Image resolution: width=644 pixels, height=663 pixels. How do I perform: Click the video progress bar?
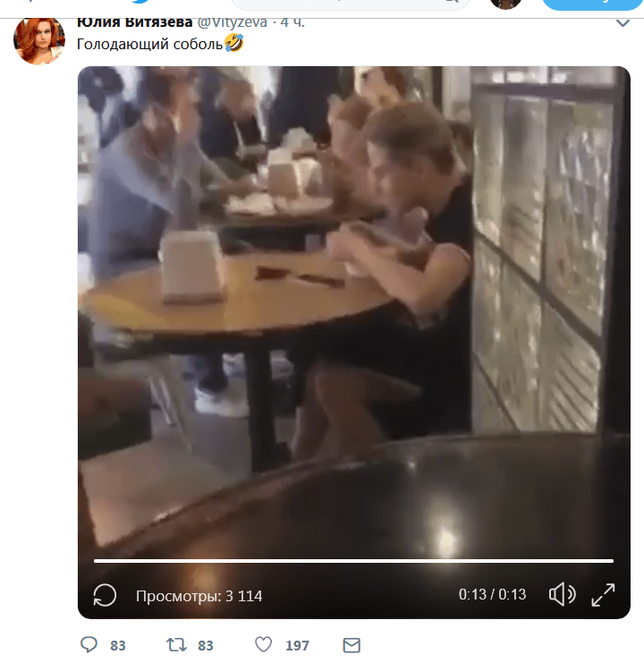pyautogui.click(x=353, y=561)
